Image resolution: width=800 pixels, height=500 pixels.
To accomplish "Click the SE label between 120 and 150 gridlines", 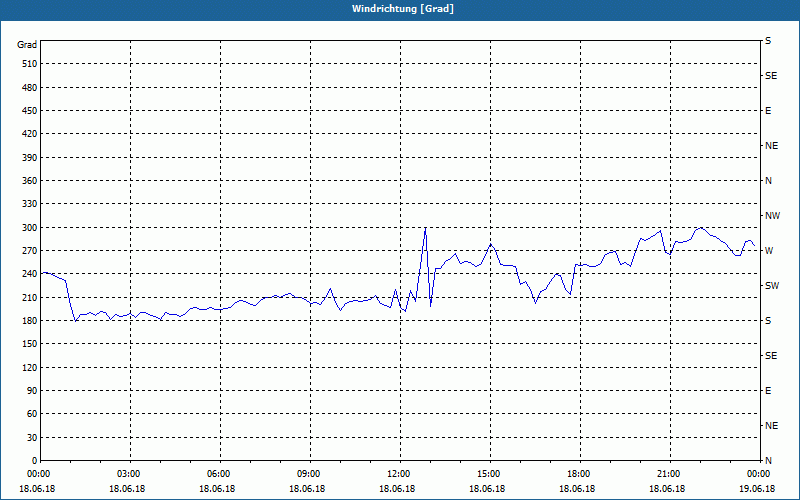I will click(771, 356).
